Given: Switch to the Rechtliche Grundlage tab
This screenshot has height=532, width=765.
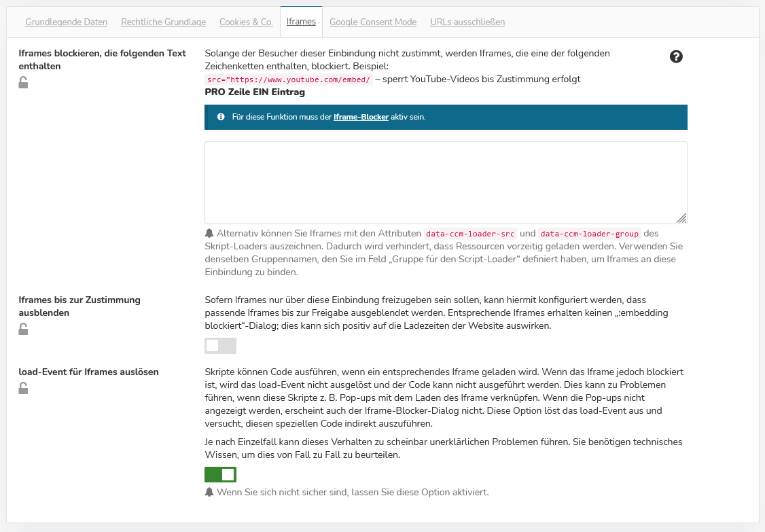Looking at the screenshot, I should [x=163, y=22].
